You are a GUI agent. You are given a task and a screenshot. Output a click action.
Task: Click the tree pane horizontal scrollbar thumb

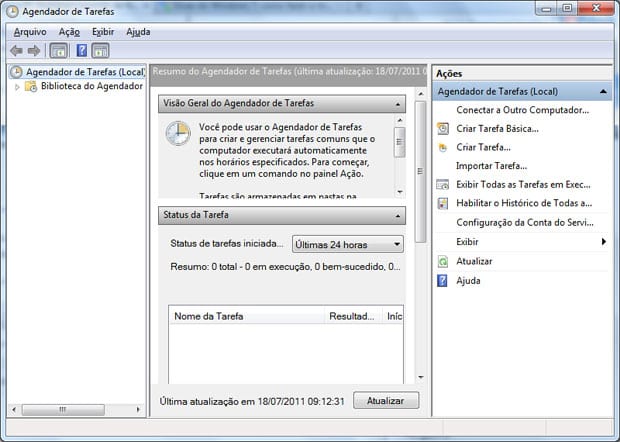63,410
